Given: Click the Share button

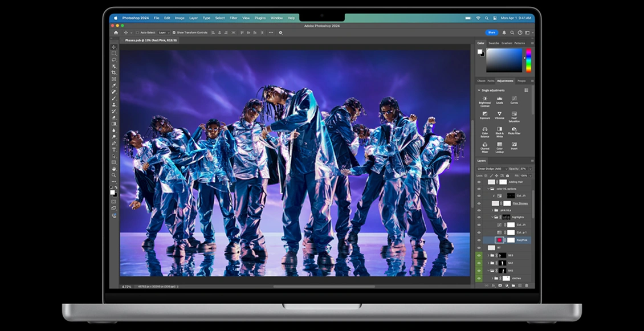Looking at the screenshot, I should point(491,32).
